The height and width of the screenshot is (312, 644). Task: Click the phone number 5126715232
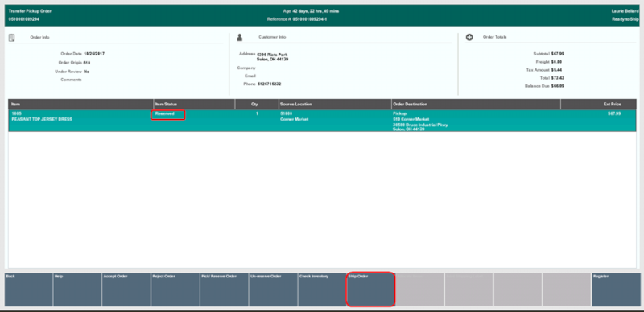(270, 84)
